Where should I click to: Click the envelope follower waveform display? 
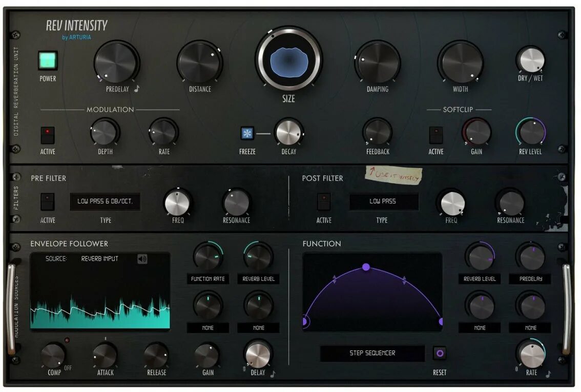(100, 293)
